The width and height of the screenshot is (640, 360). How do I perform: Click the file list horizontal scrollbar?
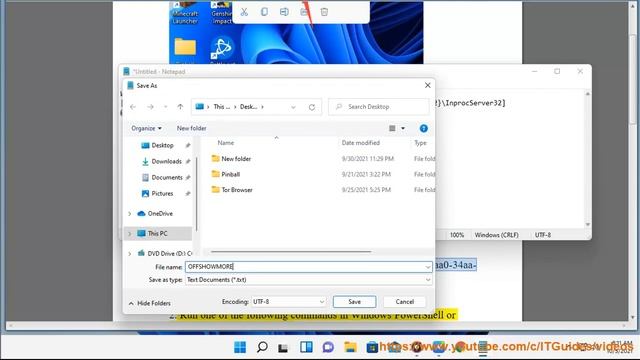click(x=291, y=252)
